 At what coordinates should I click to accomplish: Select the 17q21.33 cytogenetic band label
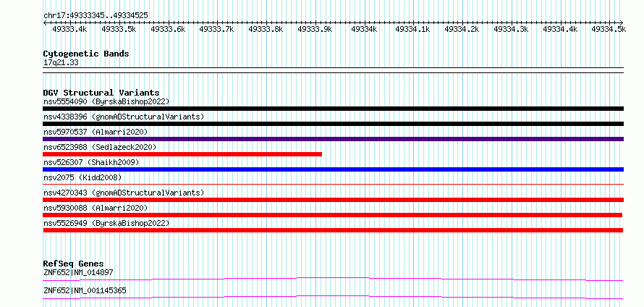(61, 63)
